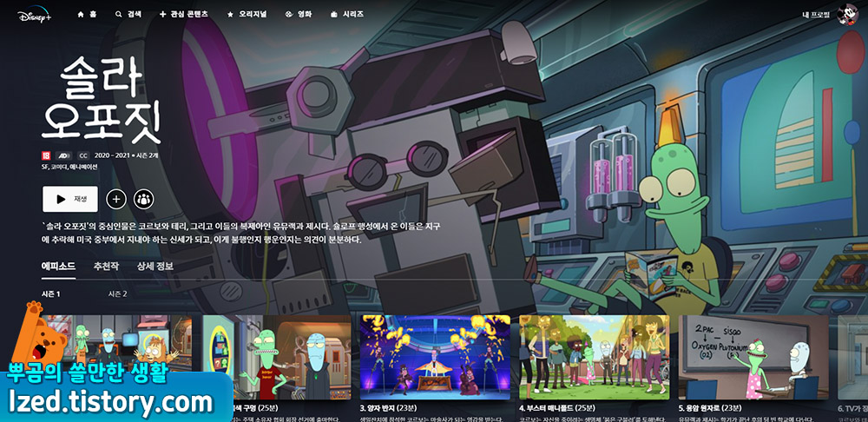Add show to watchlist with plus icon

pyautogui.click(x=116, y=200)
